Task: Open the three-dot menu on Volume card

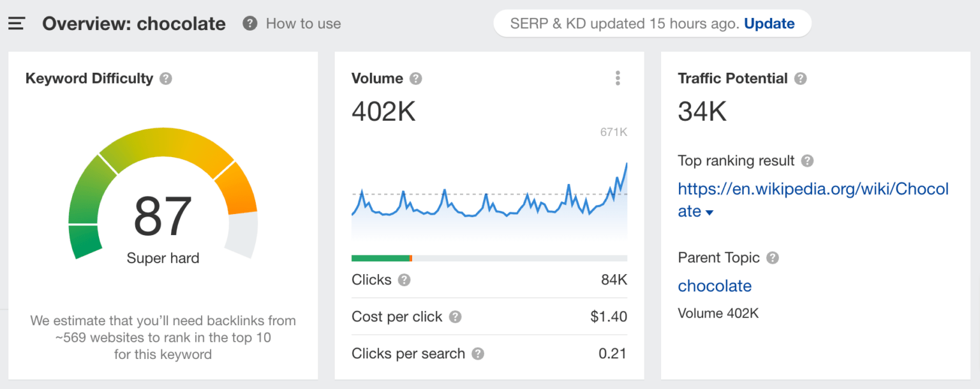Action: 618,77
